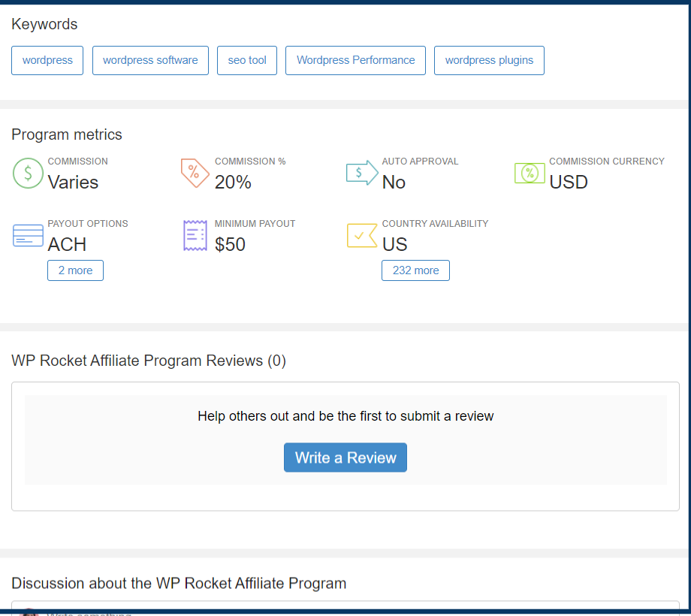Viewport: 691px width, 616px height.
Task: Click the green Commission Currency banknote icon
Action: point(530,173)
